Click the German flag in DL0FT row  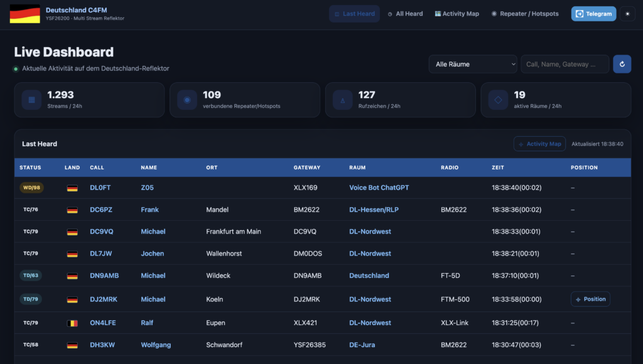[x=72, y=188]
